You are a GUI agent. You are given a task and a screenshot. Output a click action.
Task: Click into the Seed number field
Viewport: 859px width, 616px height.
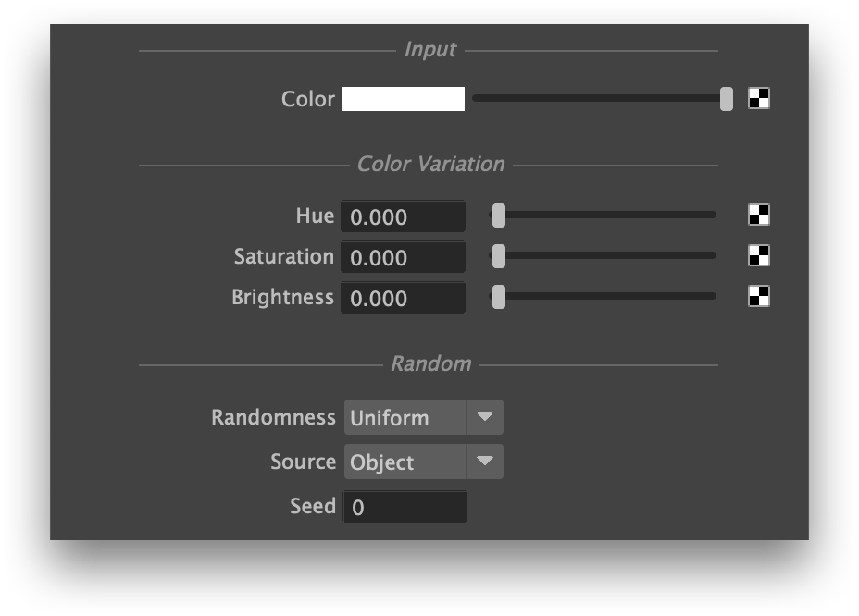click(x=405, y=507)
